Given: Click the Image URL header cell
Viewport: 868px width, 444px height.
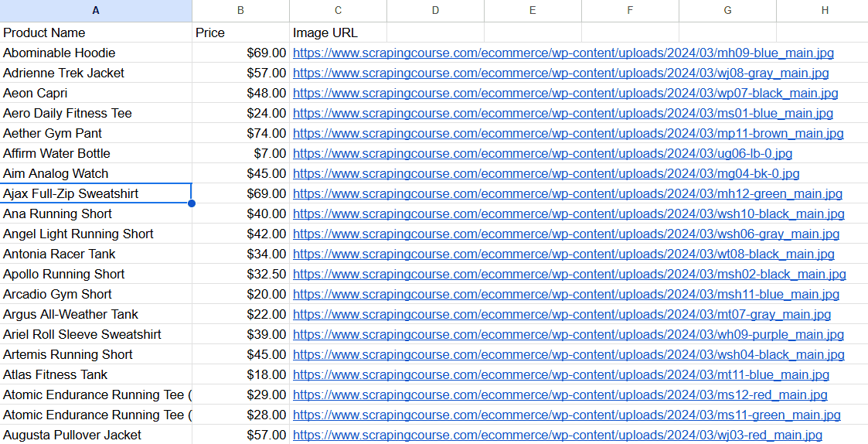Looking at the screenshot, I should coord(339,32).
